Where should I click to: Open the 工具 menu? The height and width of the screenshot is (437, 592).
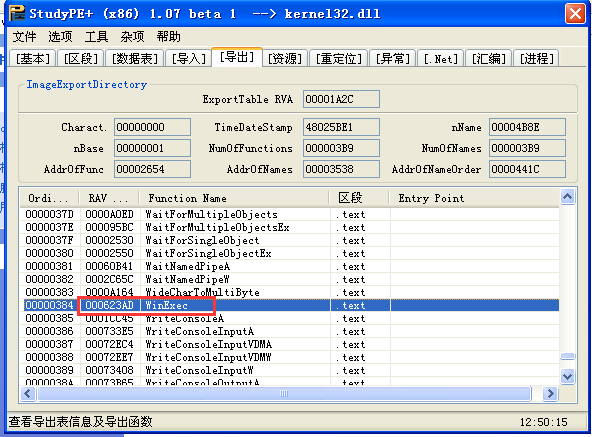(x=96, y=37)
